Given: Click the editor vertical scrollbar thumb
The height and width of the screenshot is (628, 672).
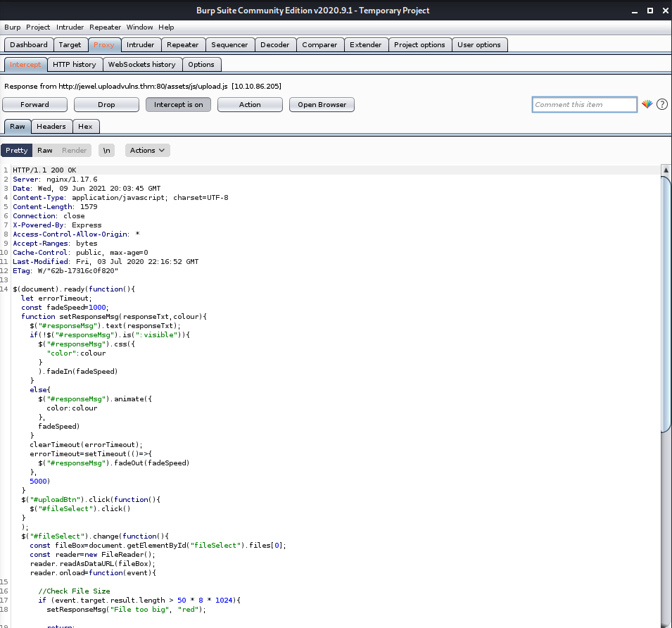Looking at the screenshot, I should (x=666, y=304).
